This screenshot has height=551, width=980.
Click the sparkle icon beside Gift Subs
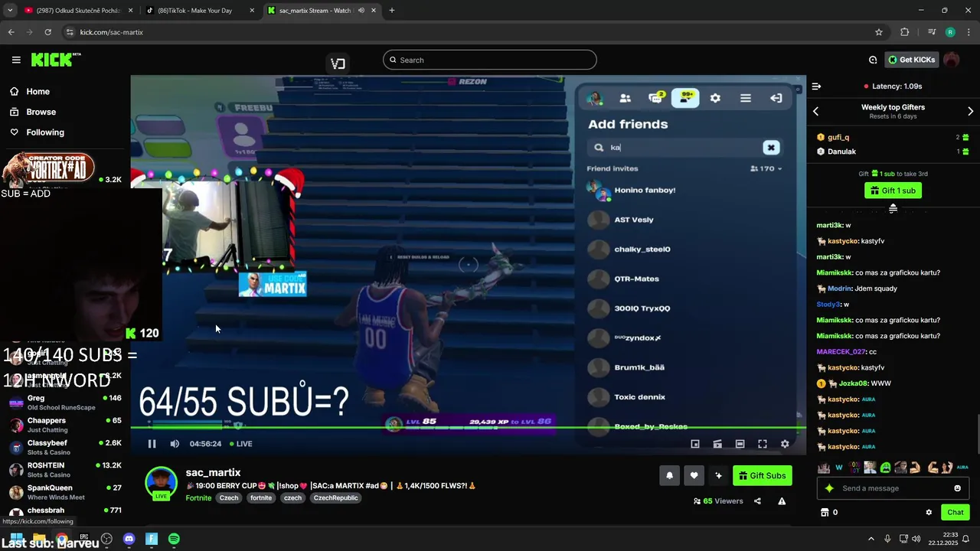718,475
